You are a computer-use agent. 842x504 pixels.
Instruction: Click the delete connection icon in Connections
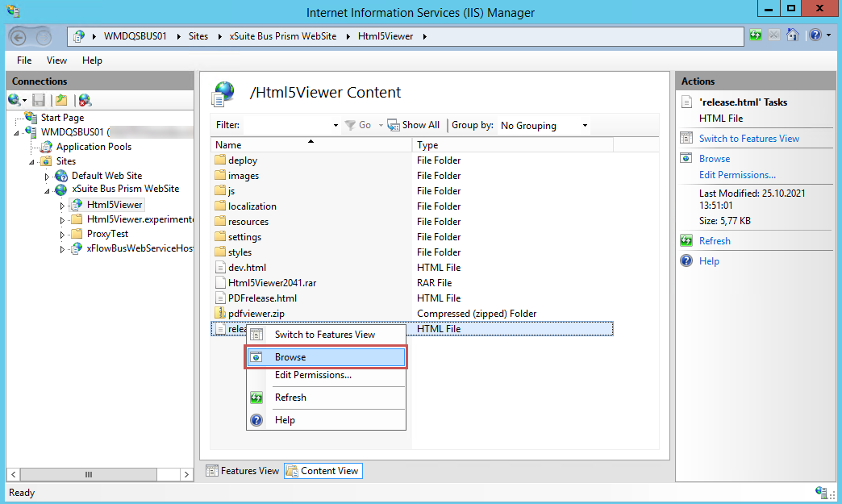click(84, 100)
